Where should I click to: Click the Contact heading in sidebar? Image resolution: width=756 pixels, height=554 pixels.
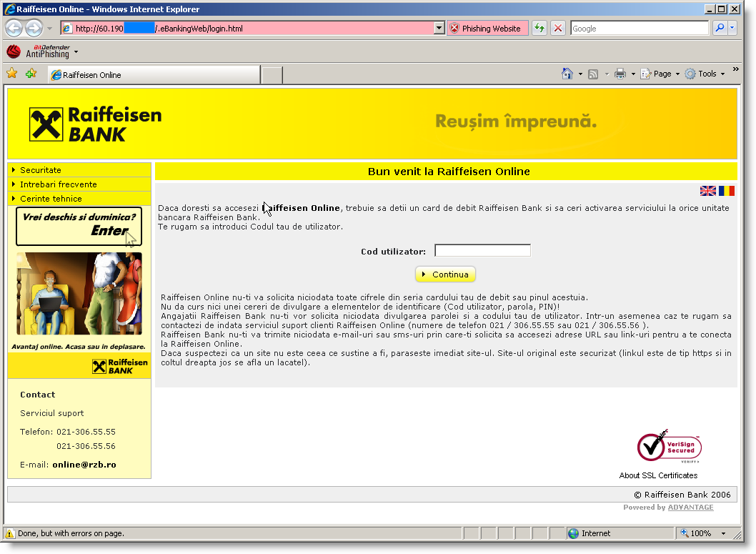point(38,395)
